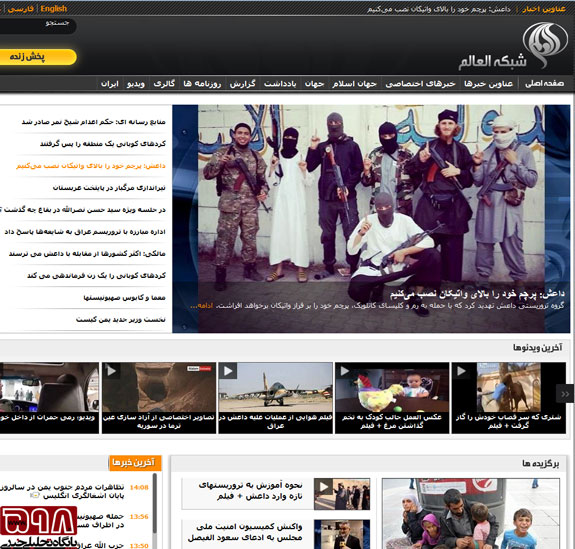Open the روزنامه ها menu item
575x549 pixels.
click(x=202, y=84)
